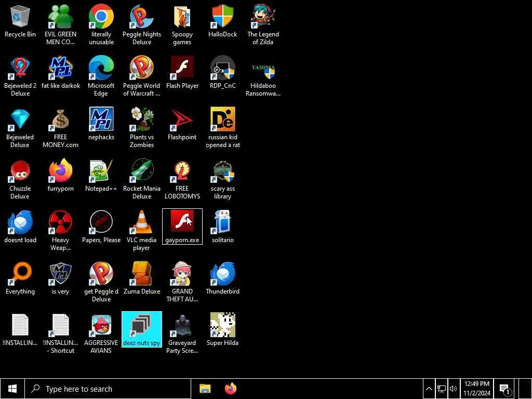Launch Firefox from the taskbar
The image size is (532, 399).
click(x=231, y=389)
